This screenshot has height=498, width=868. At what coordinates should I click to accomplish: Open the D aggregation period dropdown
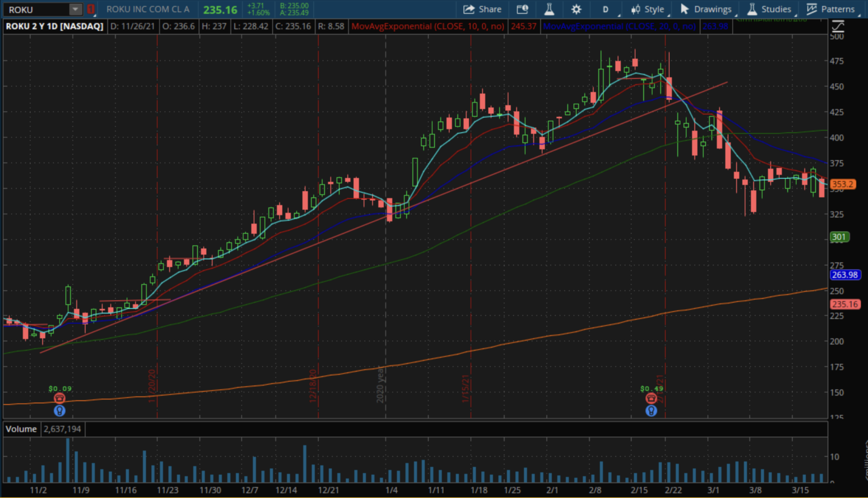pos(605,9)
